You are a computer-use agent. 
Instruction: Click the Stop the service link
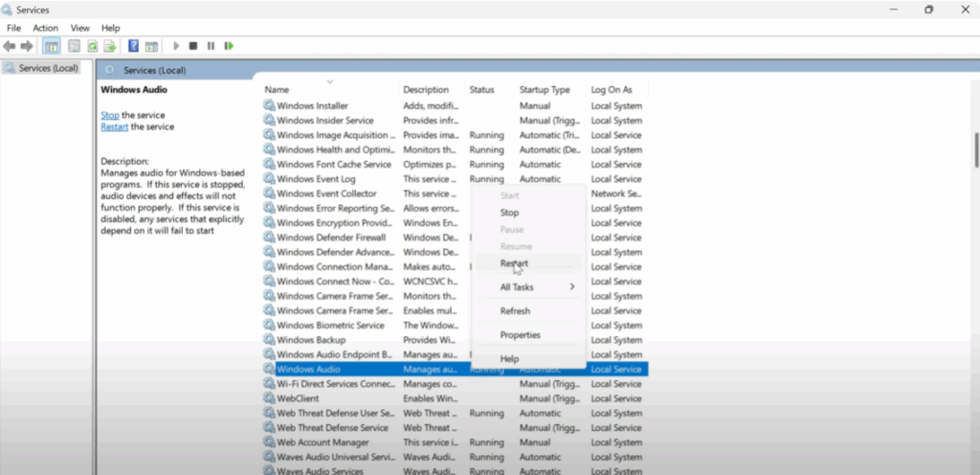pos(110,115)
